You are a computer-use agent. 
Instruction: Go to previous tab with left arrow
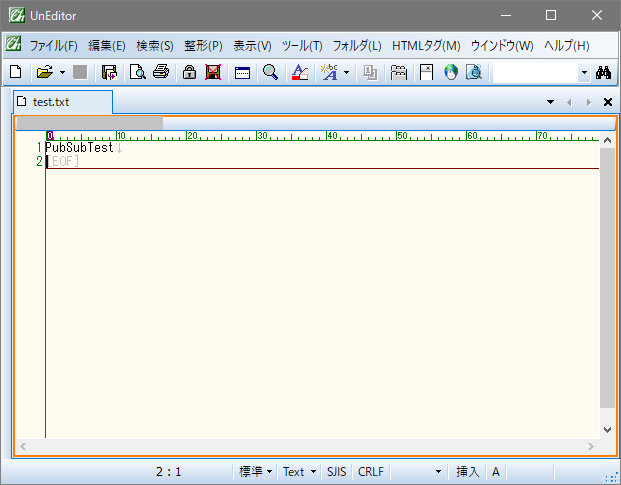click(x=570, y=103)
